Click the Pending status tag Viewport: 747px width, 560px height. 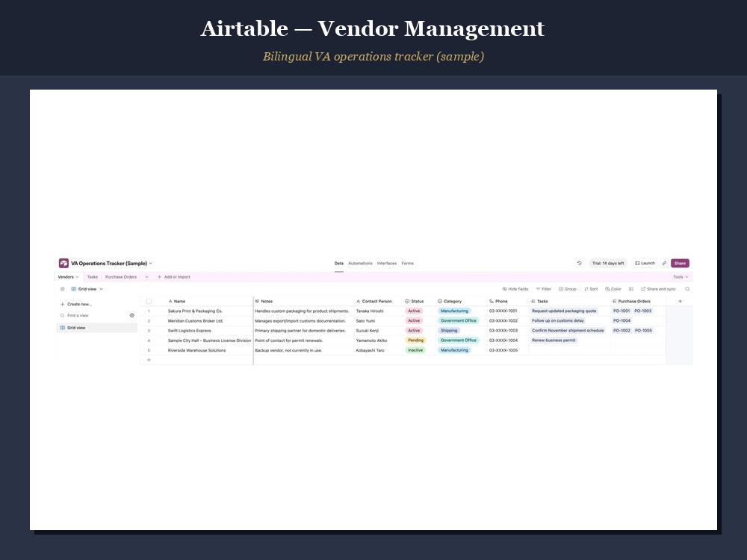[x=415, y=340]
